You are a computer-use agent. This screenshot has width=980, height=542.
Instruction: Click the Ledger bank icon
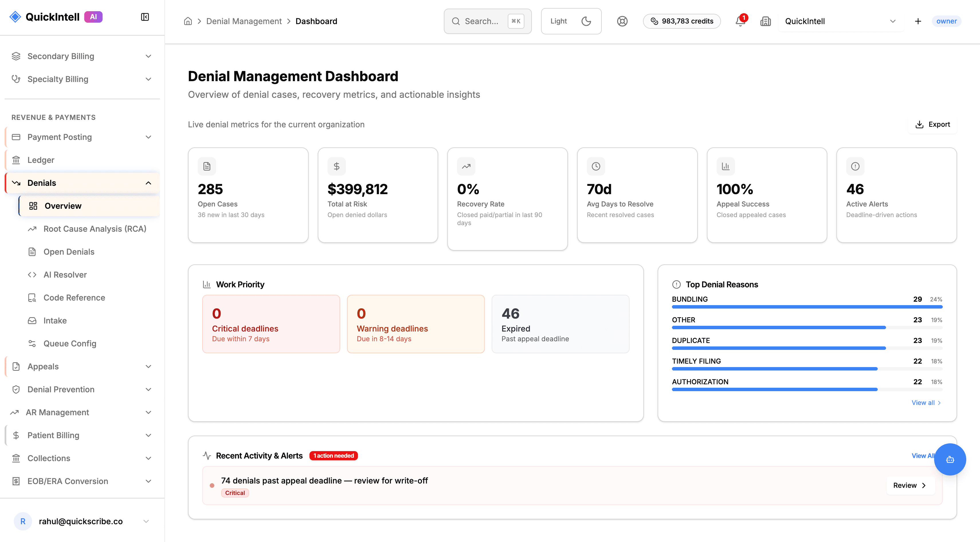pos(16,160)
